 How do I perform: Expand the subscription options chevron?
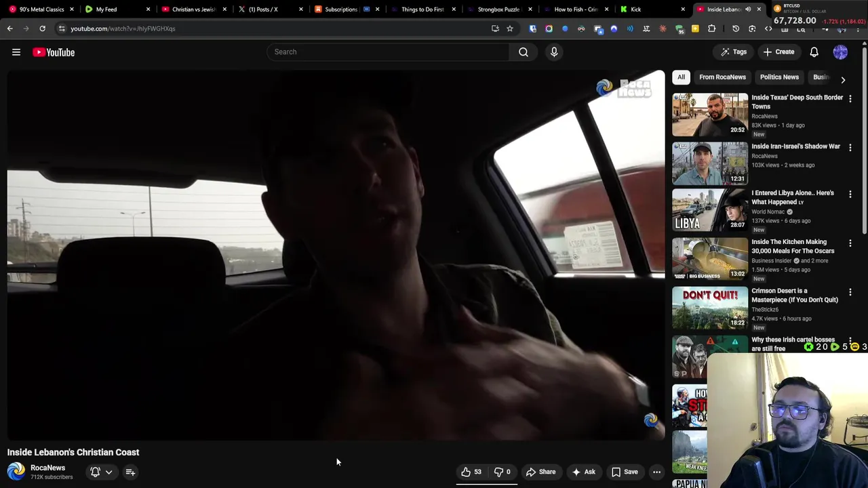click(108, 472)
